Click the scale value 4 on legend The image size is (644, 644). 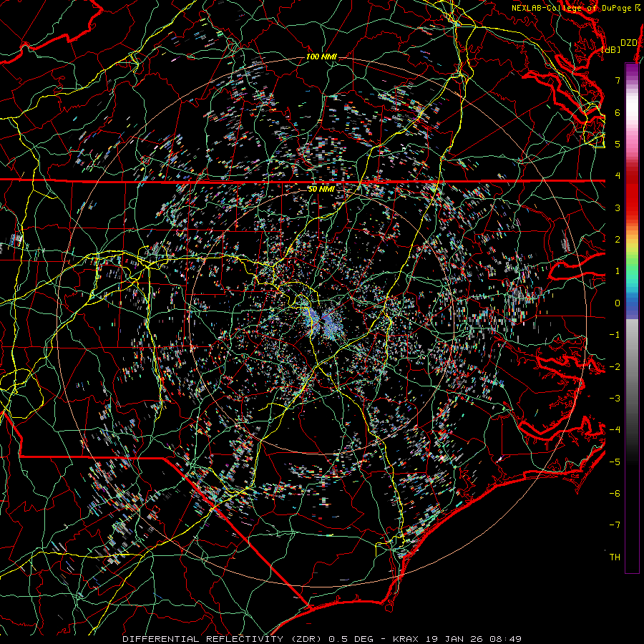[x=618, y=176]
